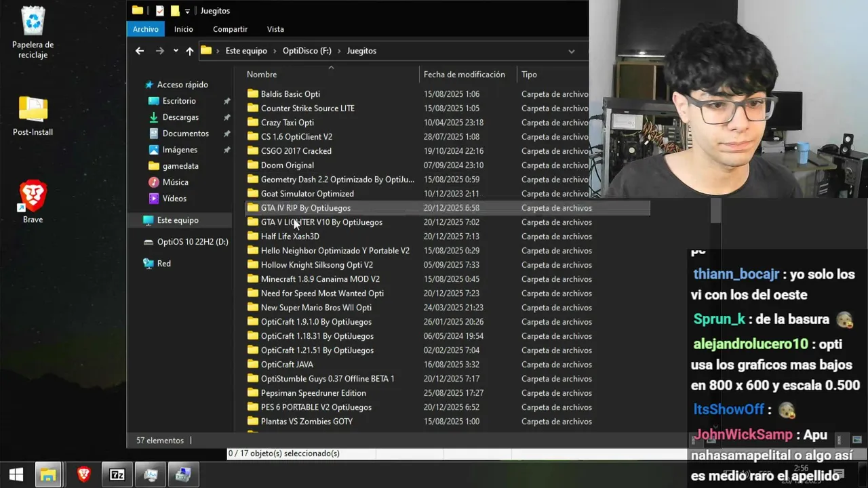Click the Properties quick access toolbar icon

160,11
